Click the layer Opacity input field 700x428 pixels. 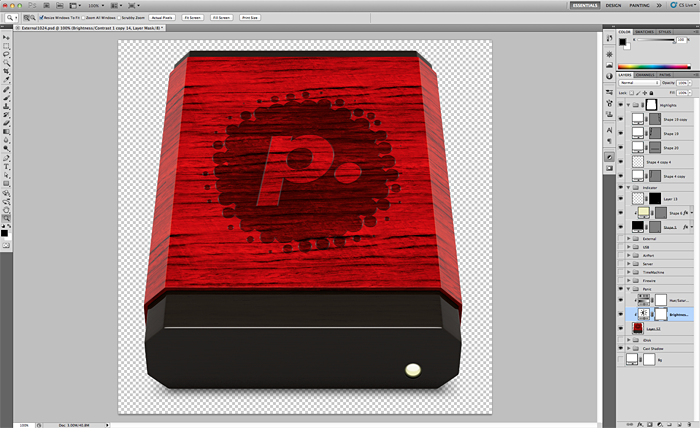[x=682, y=83]
